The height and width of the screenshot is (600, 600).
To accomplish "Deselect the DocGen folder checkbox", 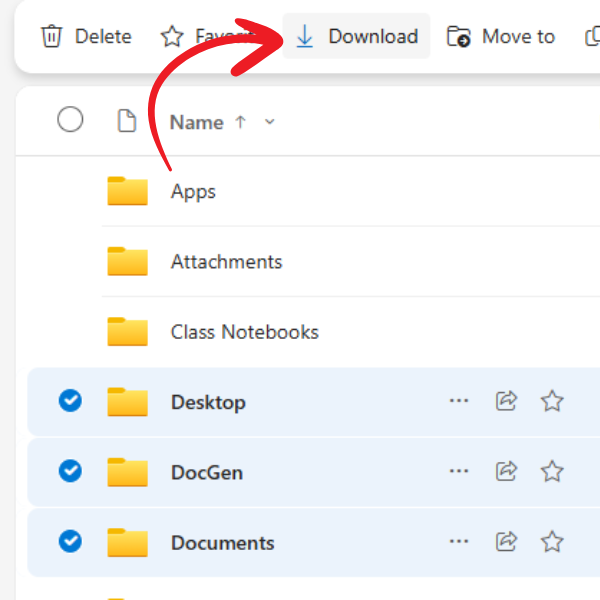I will coord(70,471).
